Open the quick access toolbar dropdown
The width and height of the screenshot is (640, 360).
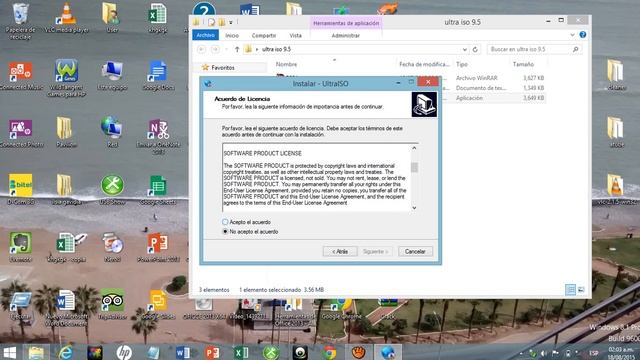coord(231,22)
